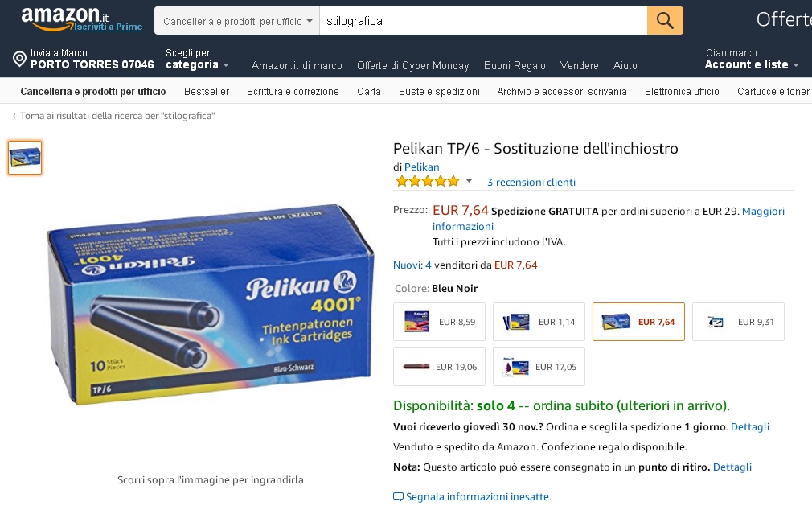Expand the star rating breakdown arrow
The height and width of the screenshot is (514, 812).
470,181
